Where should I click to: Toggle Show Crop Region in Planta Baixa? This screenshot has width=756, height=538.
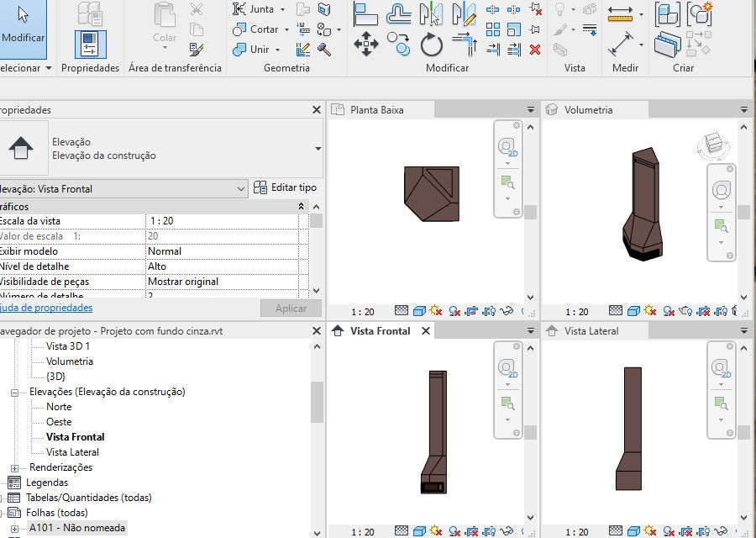(x=489, y=311)
